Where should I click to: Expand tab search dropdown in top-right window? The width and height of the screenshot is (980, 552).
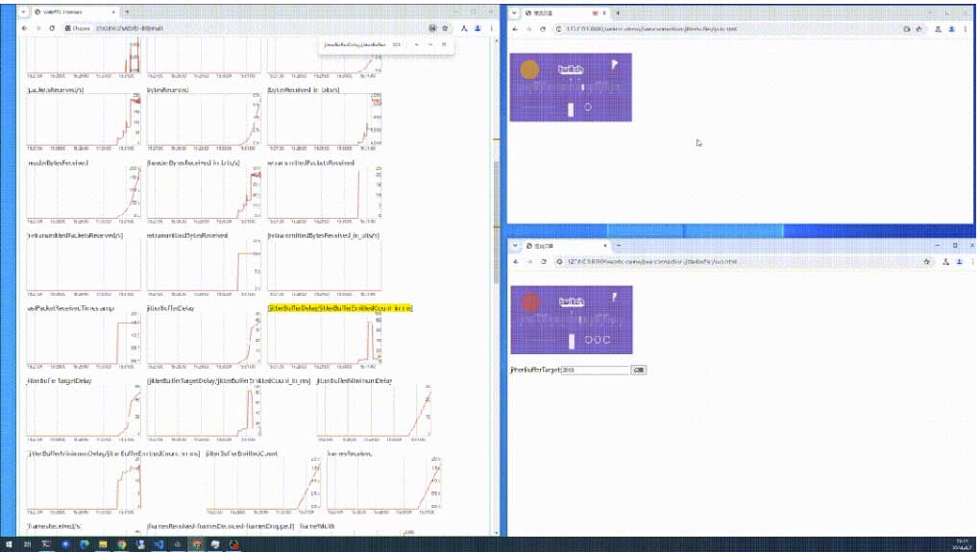pos(515,12)
